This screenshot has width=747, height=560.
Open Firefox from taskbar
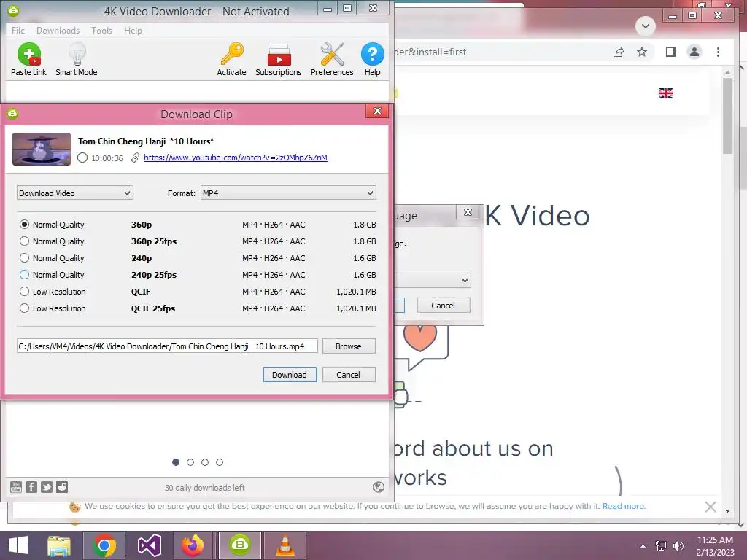(193, 545)
